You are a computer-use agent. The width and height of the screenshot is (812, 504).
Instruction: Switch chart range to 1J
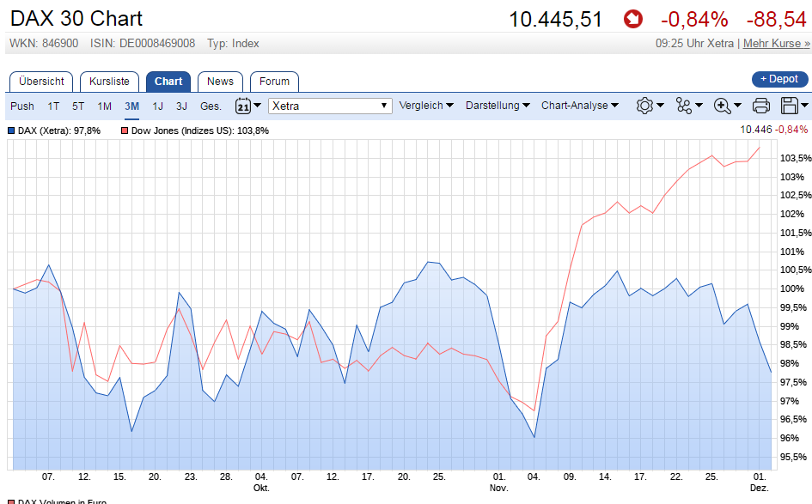click(157, 106)
